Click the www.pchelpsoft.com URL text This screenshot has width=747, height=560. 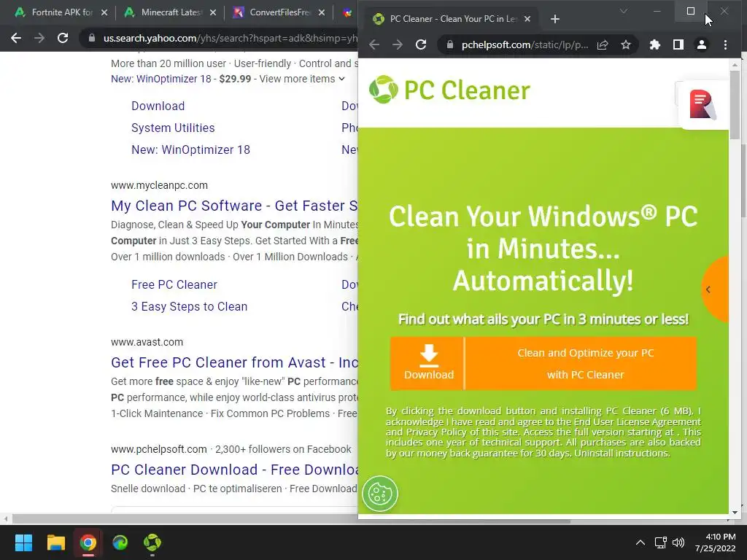158,449
